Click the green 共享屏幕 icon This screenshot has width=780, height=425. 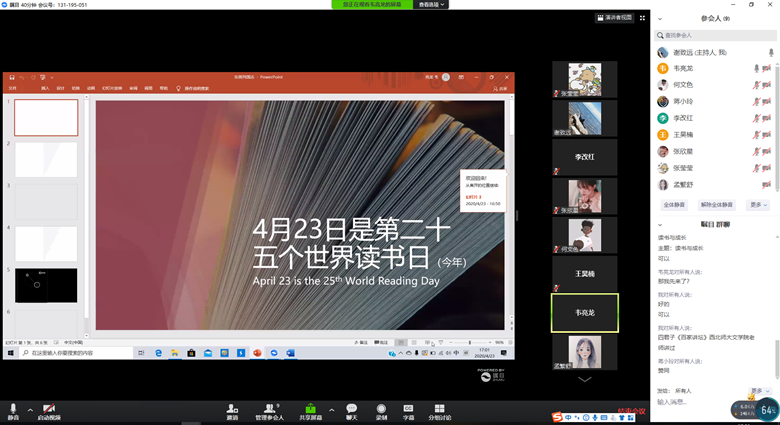[310, 408]
